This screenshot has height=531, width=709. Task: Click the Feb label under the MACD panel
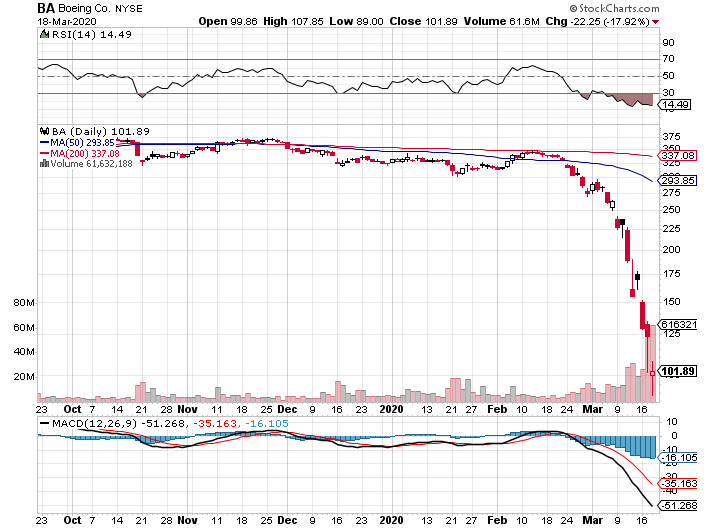point(497,520)
